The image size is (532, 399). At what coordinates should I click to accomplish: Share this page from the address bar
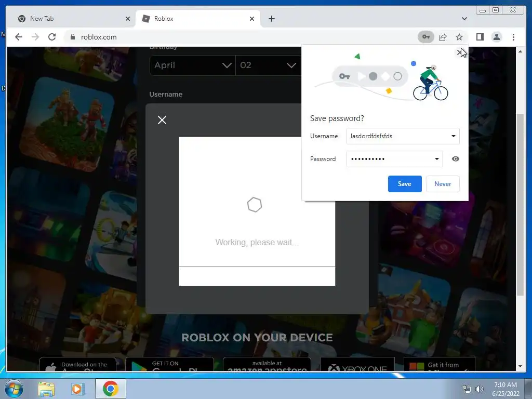[x=443, y=37]
